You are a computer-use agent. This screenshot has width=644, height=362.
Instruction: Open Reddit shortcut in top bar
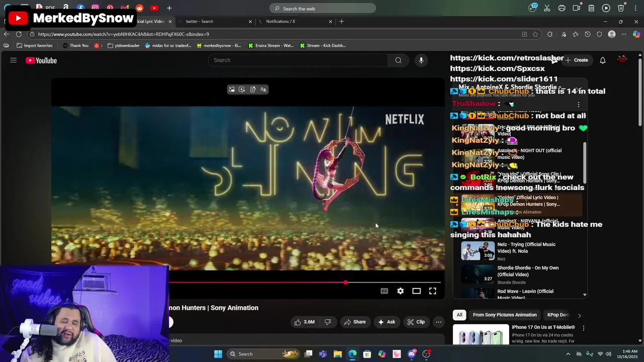[x=139, y=8]
